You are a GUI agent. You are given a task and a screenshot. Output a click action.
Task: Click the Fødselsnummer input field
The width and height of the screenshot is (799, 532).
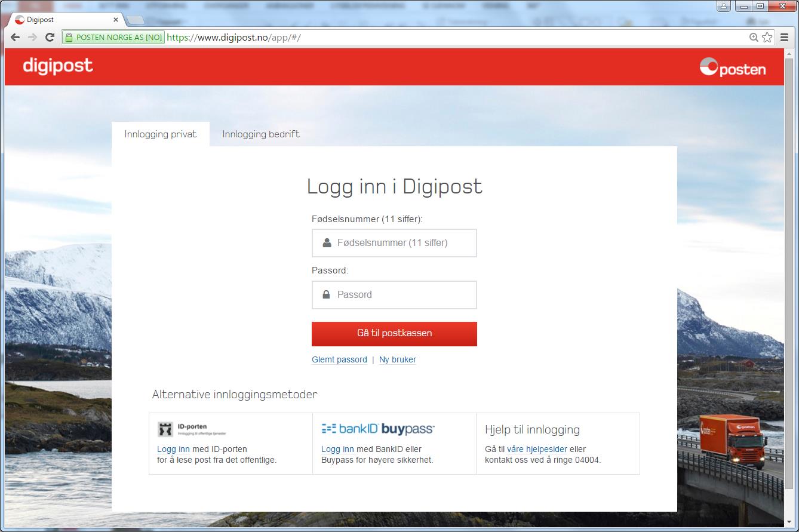point(394,243)
